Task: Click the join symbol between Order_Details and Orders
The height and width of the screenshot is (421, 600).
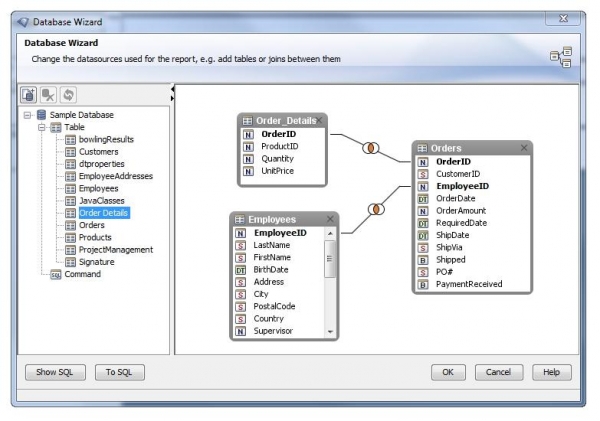Action: tap(370, 148)
